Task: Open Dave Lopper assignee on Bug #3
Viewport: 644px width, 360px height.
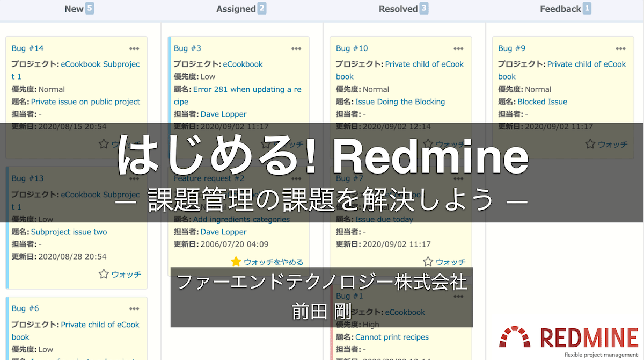Action: tap(223, 114)
